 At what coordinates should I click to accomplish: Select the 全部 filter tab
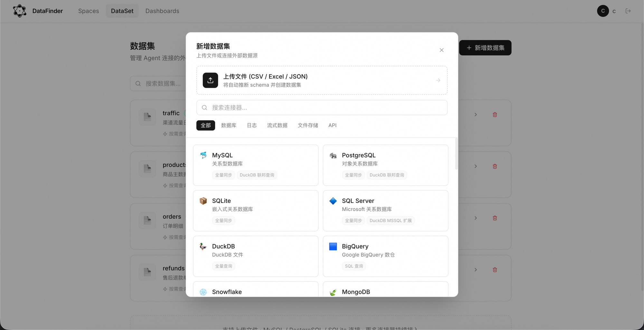click(205, 125)
